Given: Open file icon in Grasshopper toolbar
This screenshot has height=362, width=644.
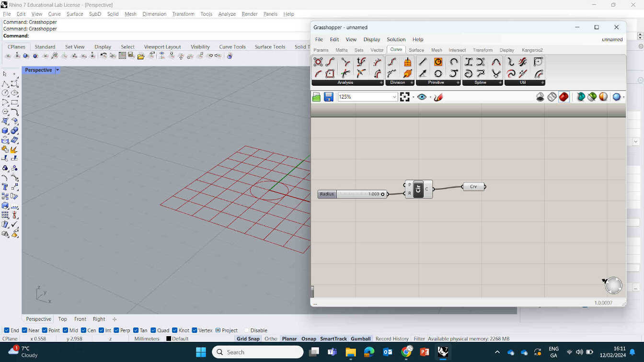Looking at the screenshot, I should [x=316, y=97].
